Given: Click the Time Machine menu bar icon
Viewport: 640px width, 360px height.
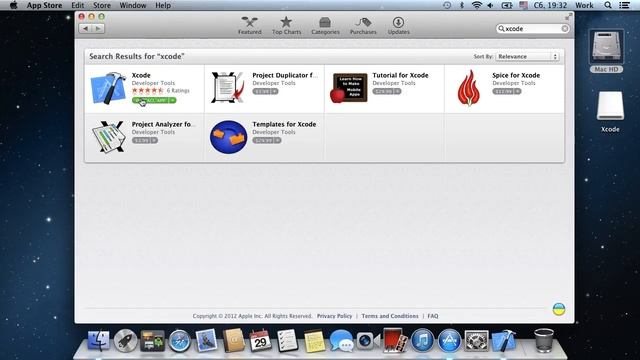Looking at the screenshot, I should point(447,5).
